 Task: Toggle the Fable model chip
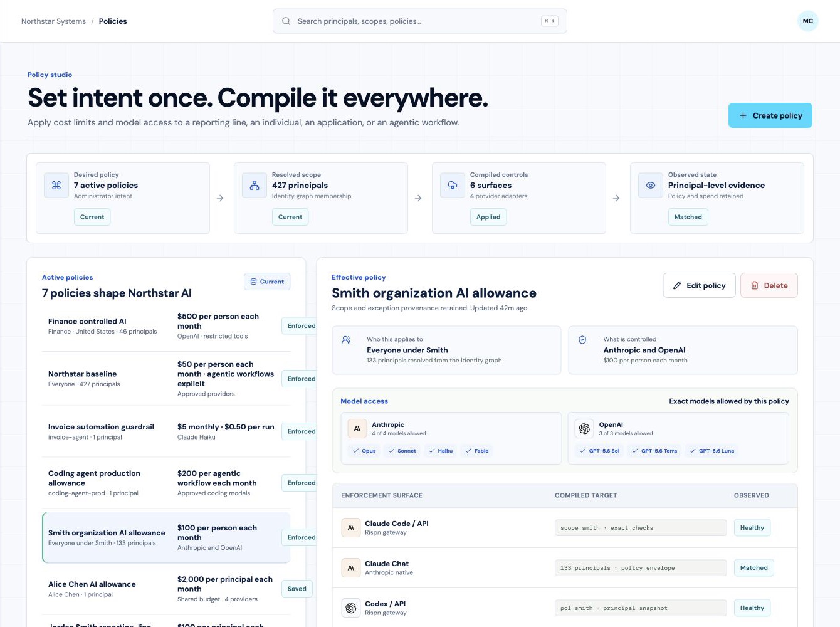477,451
